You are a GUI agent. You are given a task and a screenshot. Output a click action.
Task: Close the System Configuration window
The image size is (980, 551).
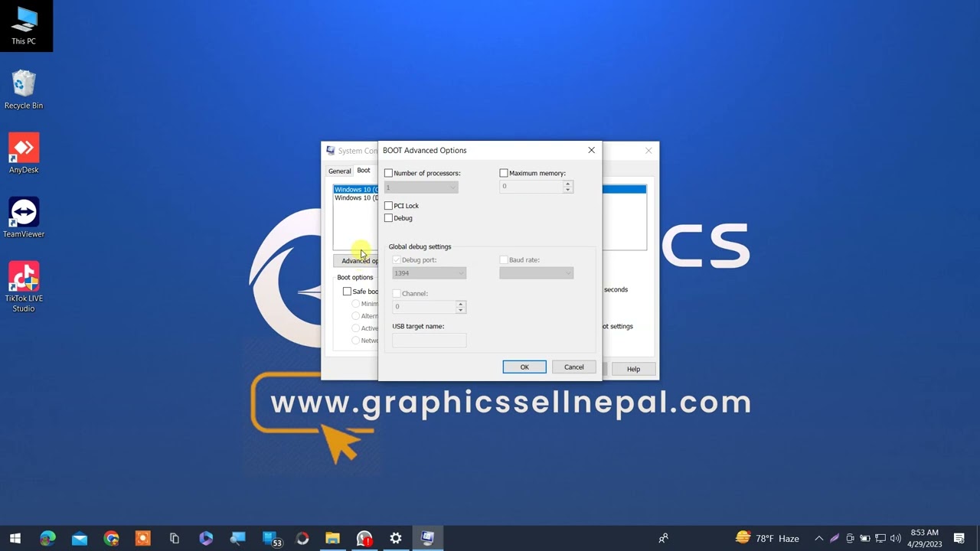point(648,151)
